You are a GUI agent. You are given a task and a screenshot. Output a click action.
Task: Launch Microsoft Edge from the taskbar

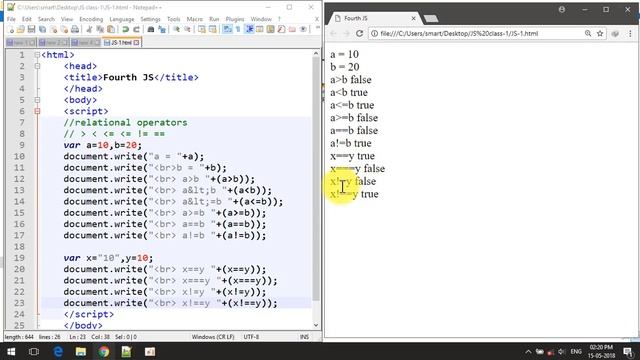click(58, 351)
